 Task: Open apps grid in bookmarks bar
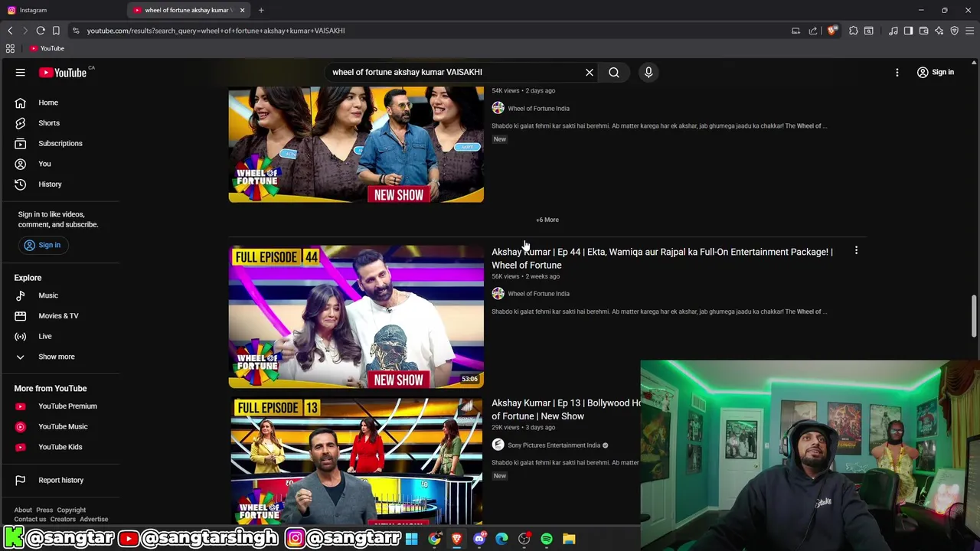click(x=10, y=48)
